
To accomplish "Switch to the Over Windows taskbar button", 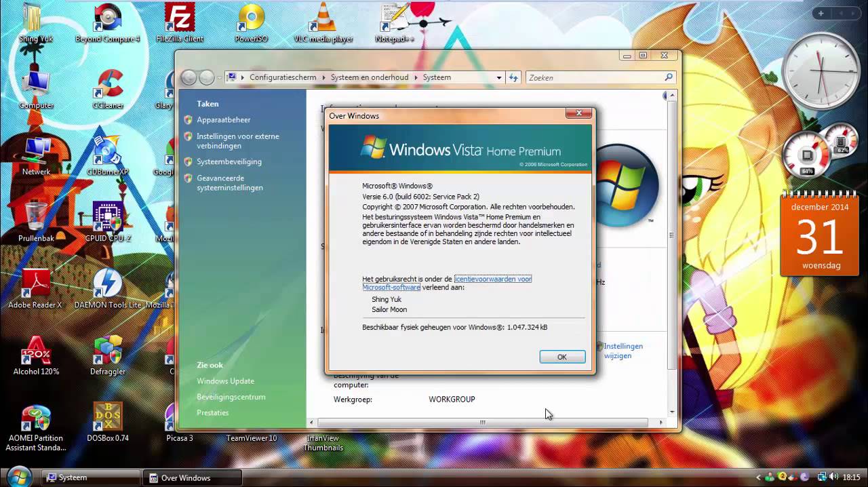I will pos(193,478).
